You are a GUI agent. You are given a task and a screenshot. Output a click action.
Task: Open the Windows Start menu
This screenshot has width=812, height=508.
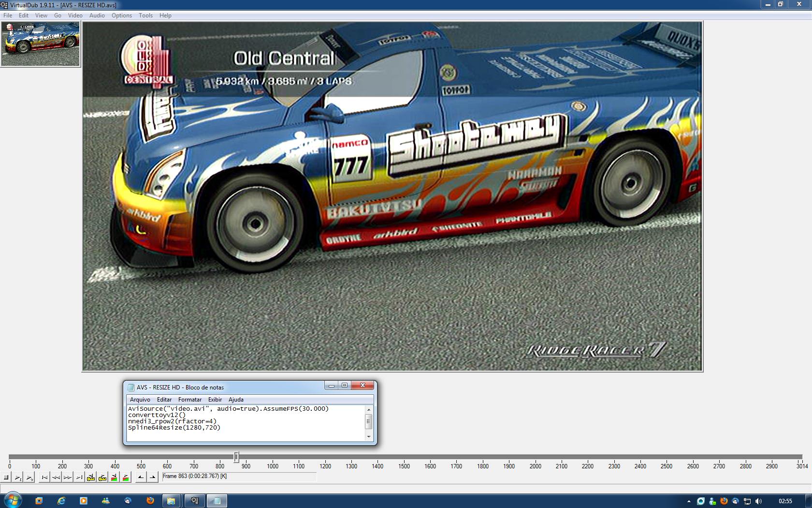(12, 500)
